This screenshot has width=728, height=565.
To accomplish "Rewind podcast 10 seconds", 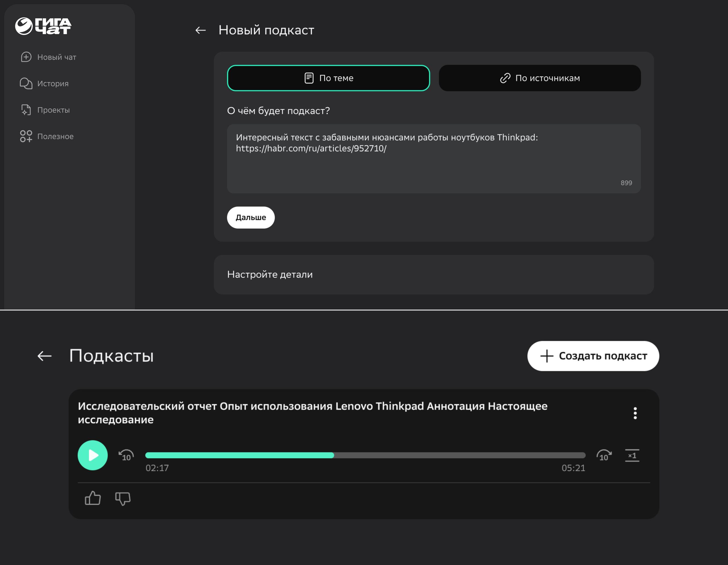I will coord(126,455).
